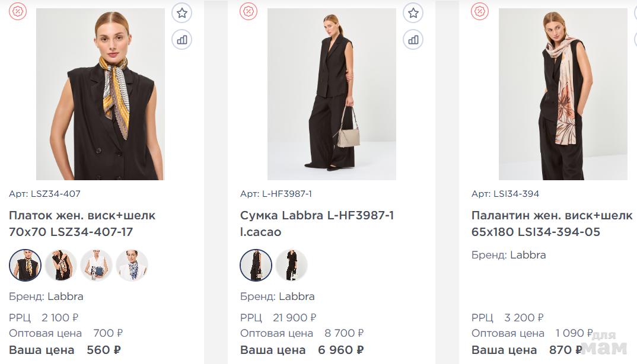Click discount badge on the LSI34-394 stole card
637x364 pixels.
coord(480,11)
